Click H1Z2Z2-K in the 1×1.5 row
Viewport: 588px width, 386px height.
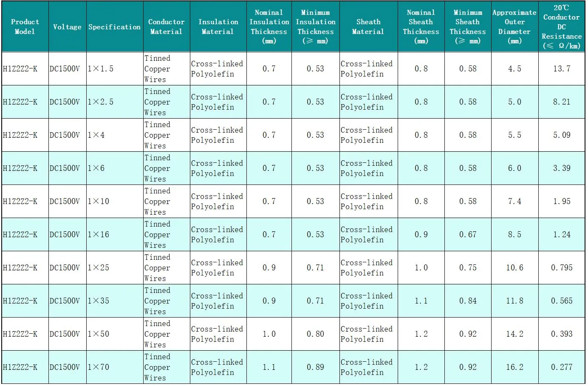[x=20, y=68]
